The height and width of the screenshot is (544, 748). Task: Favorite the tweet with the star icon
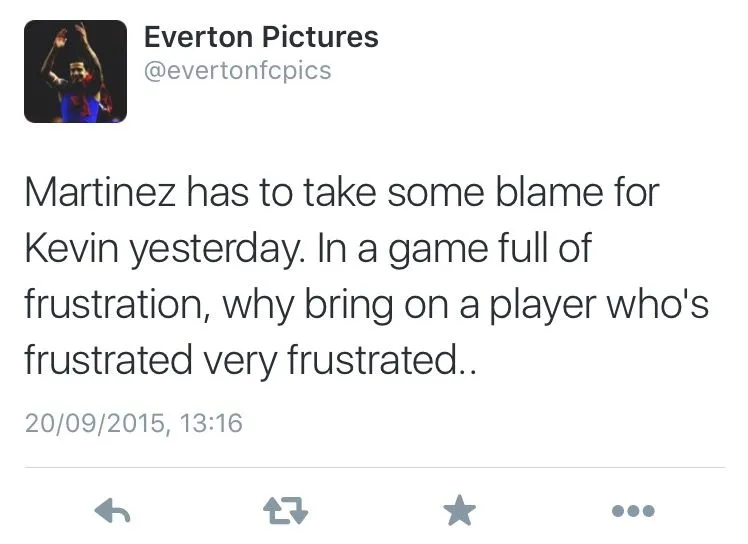tap(459, 510)
